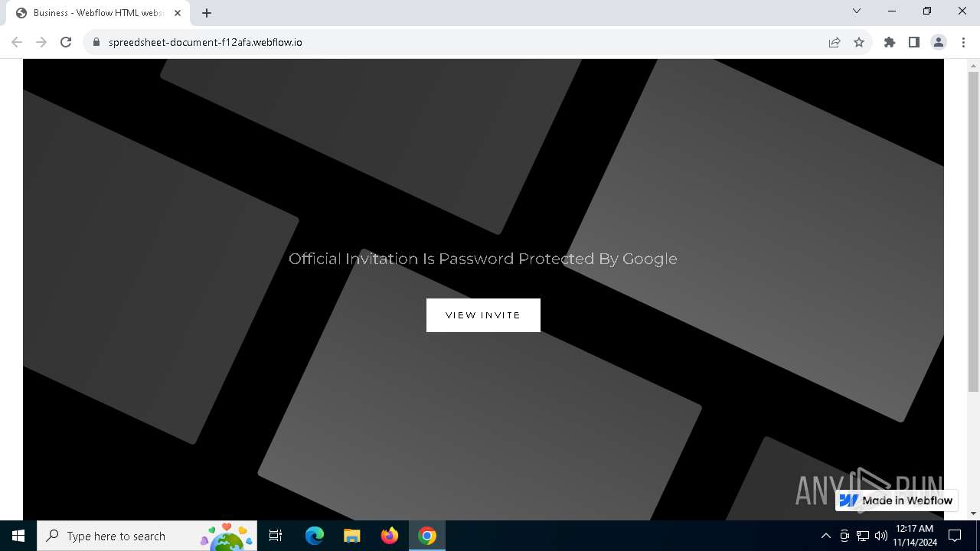Share this page using the share icon
This screenshot has height=551, width=980.
tap(835, 42)
